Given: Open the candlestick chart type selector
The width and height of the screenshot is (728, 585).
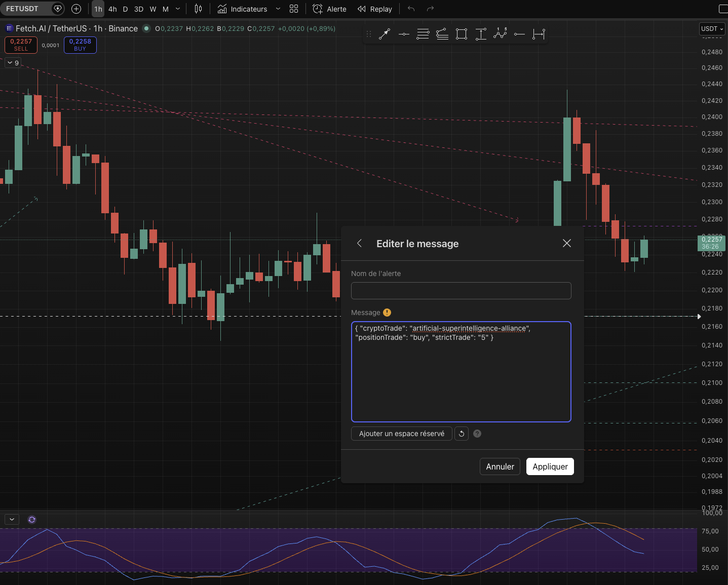Looking at the screenshot, I should click(198, 9).
